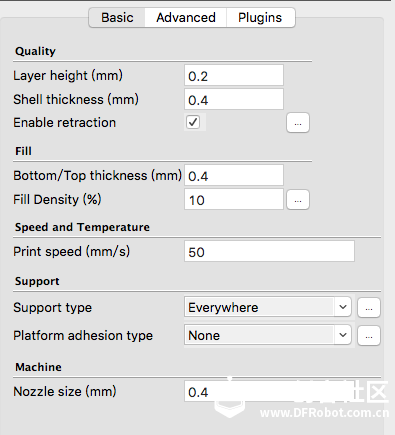The image size is (395, 435).
Task: Click the Speed and Temperature heading
Action: click(82, 227)
